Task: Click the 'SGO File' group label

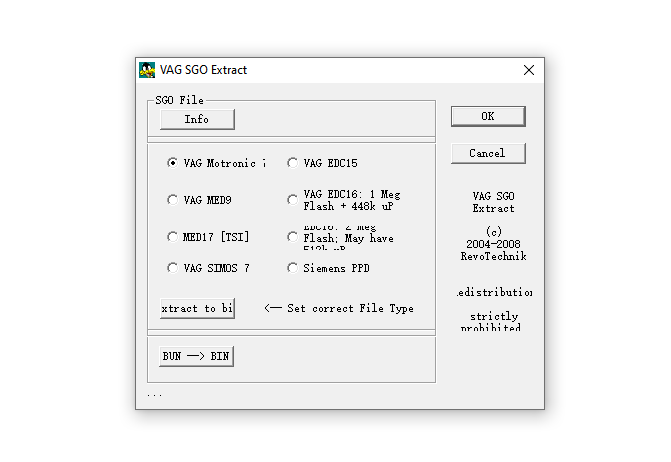Action: pos(179,100)
